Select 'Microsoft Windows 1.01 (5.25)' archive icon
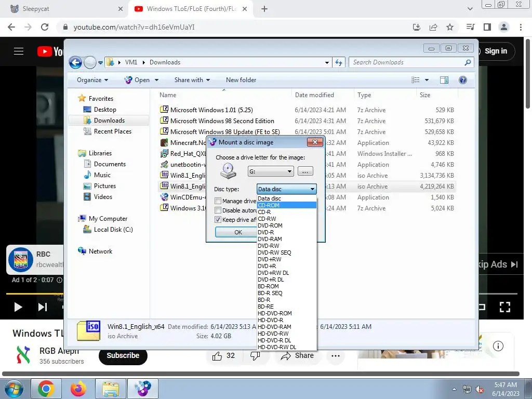 click(x=164, y=110)
